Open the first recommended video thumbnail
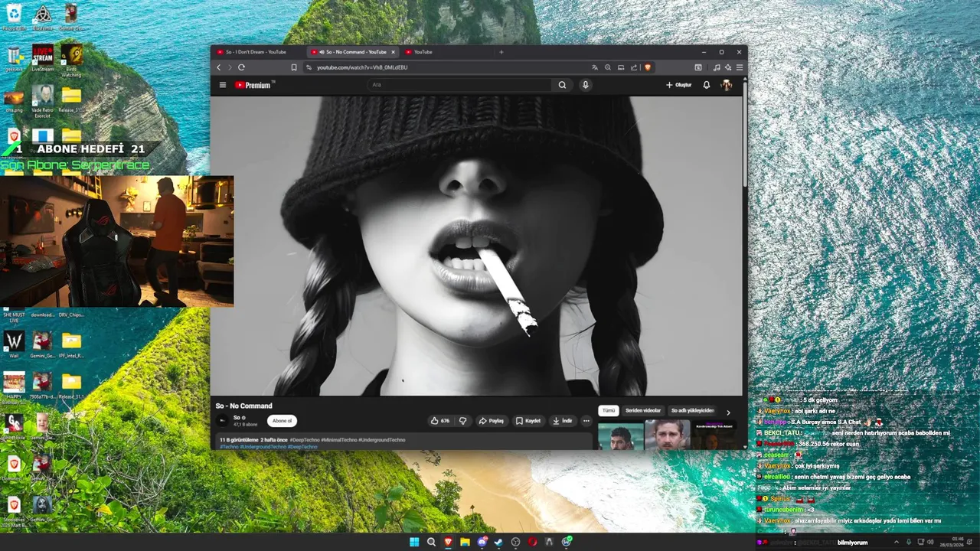 click(x=621, y=435)
